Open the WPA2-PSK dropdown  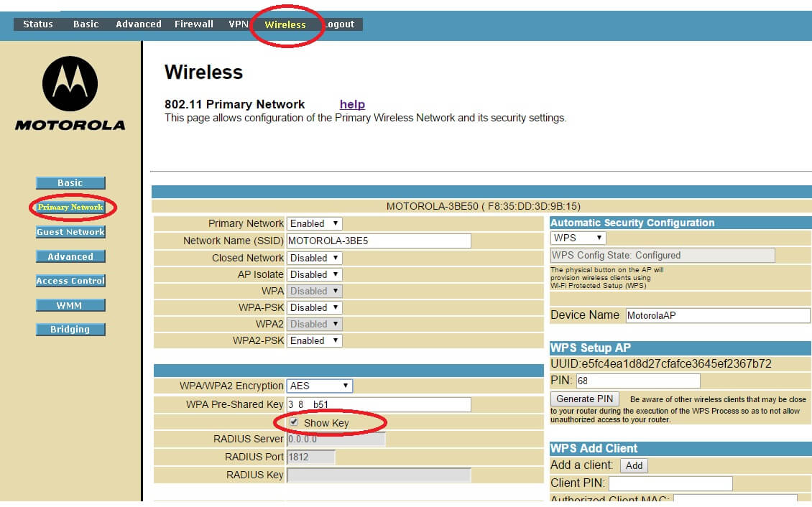pyautogui.click(x=314, y=340)
